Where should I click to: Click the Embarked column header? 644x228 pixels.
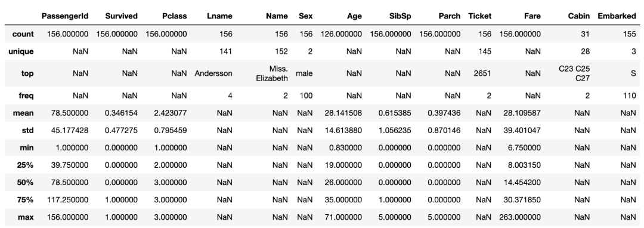pyautogui.click(x=617, y=16)
